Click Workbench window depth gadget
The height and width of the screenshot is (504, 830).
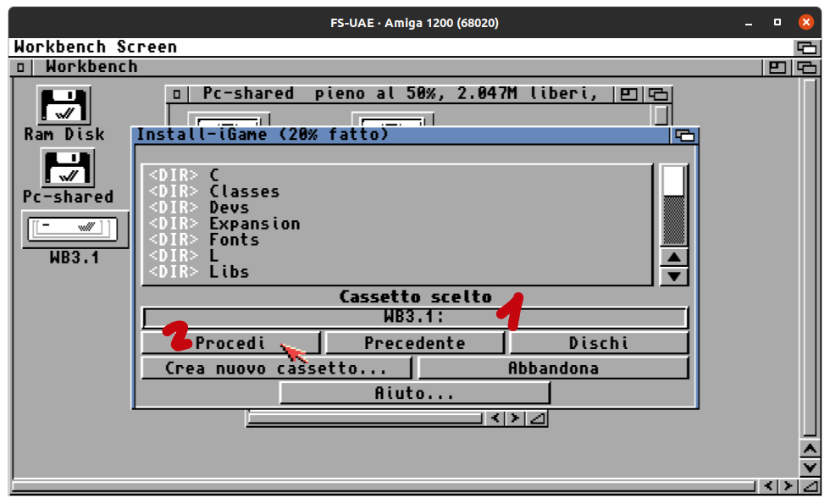806,67
